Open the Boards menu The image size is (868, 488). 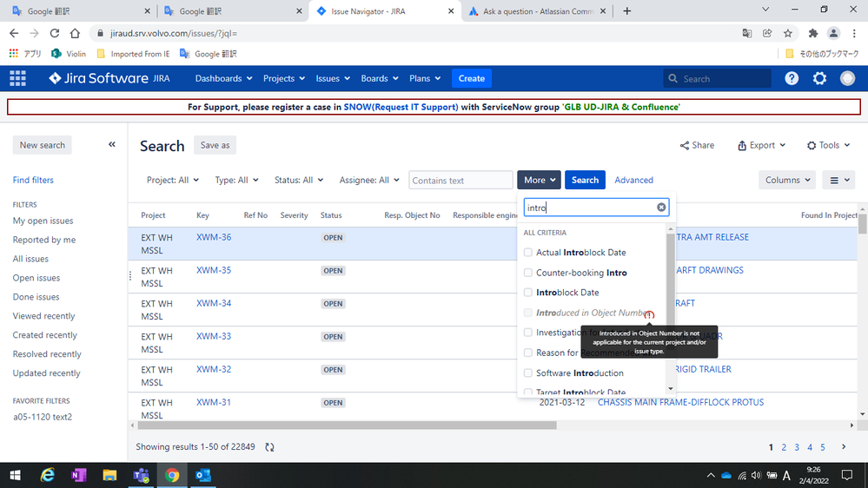(379, 78)
